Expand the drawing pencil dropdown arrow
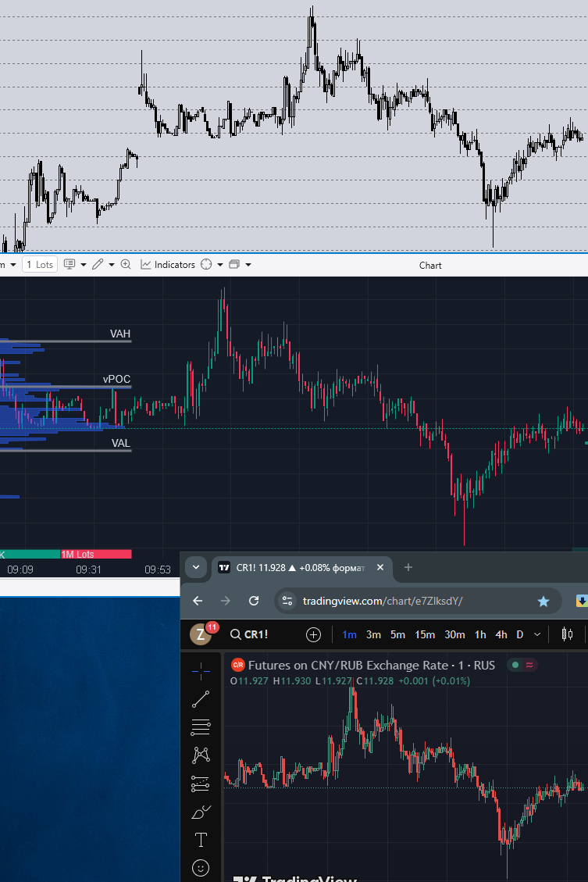This screenshot has height=882, width=588. [112, 264]
